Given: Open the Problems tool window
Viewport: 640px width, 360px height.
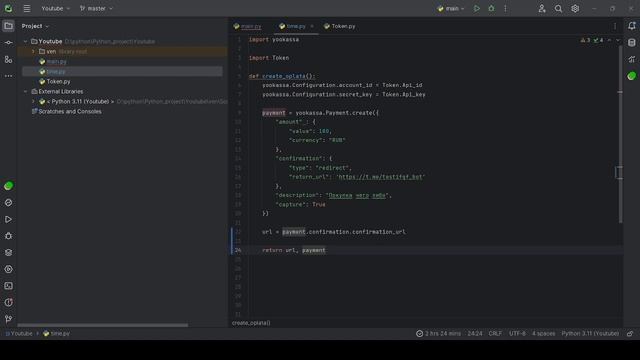Looking at the screenshot, I should 8,303.
